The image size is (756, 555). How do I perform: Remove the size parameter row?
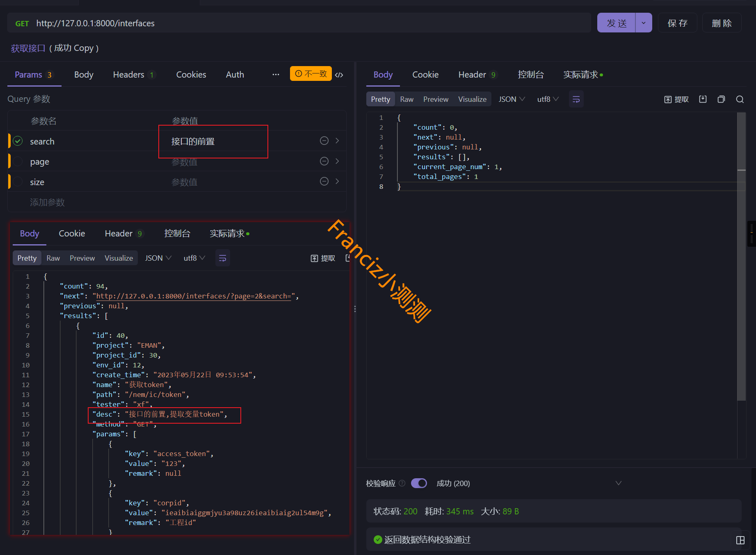click(x=324, y=181)
